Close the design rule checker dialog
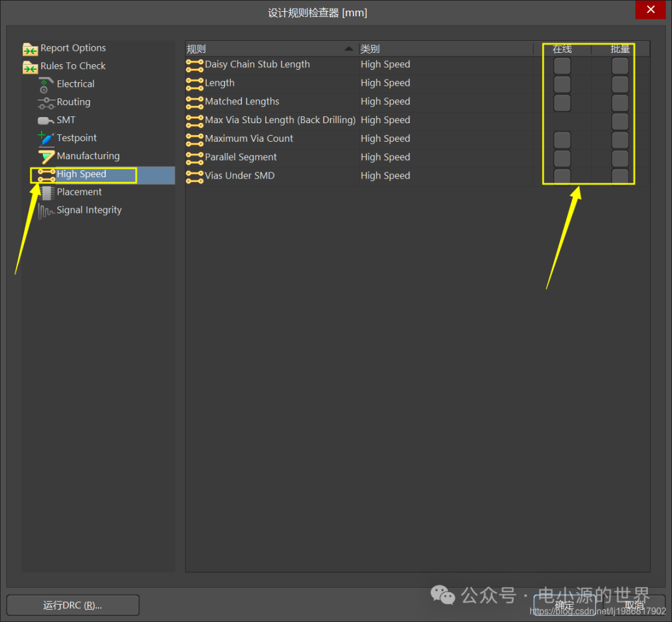 (650, 9)
